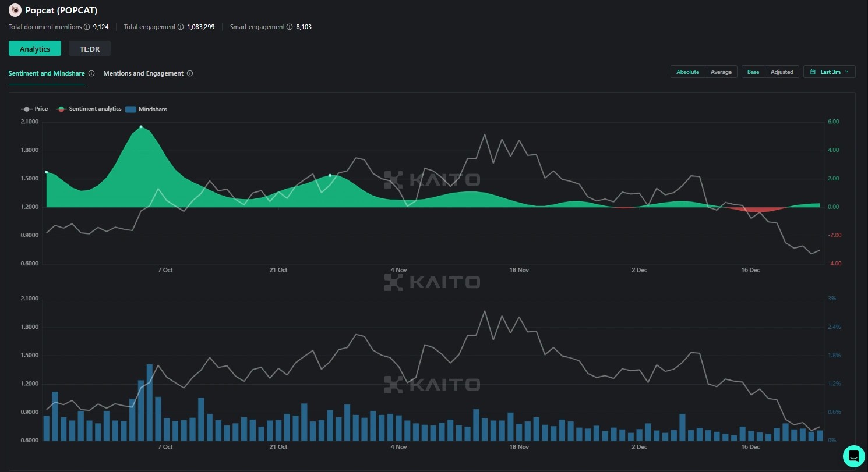
Task: Open the Mentions and Engagement tab
Action: pyautogui.click(x=143, y=73)
